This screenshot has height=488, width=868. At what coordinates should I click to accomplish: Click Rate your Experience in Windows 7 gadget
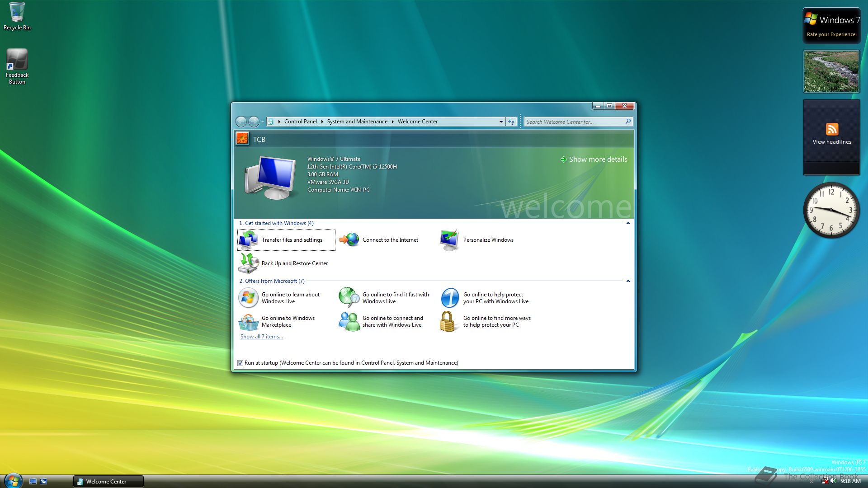pyautogui.click(x=831, y=34)
